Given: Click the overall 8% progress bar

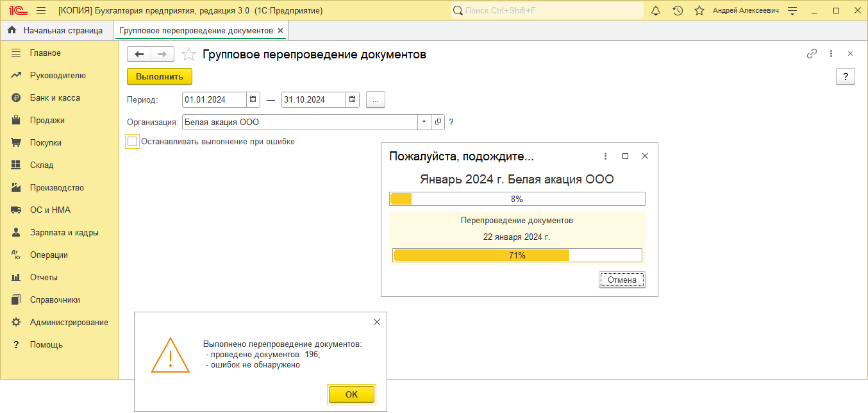Looking at the screenshot, I should [517, 199].
